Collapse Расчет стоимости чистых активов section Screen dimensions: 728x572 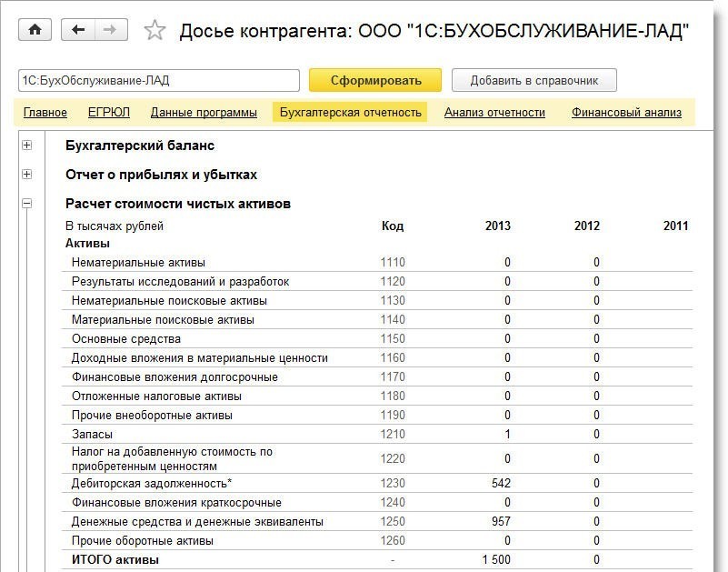coord(26,204)
